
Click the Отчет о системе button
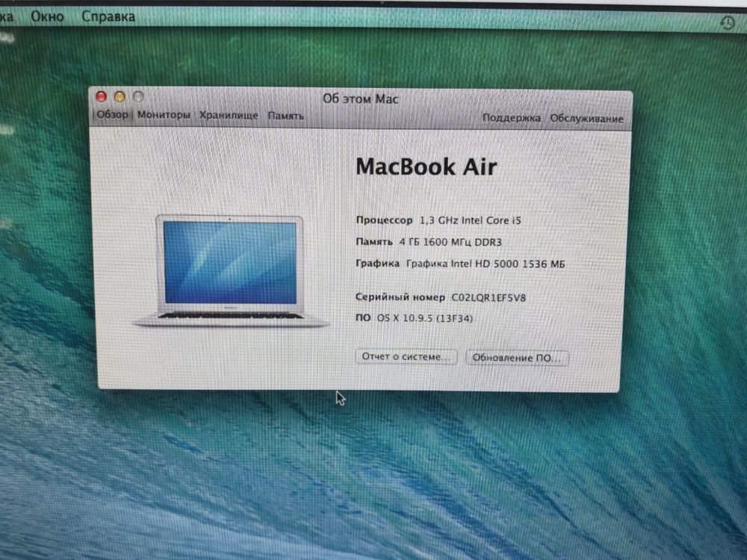click(406, 357)
